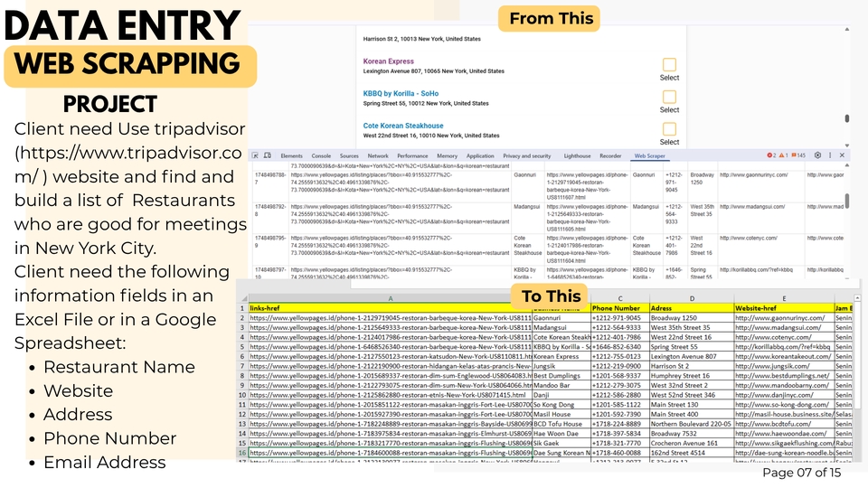Click the yellow warnings count indicator
This screenshot has height=488, width=868.
click(783, 155)
